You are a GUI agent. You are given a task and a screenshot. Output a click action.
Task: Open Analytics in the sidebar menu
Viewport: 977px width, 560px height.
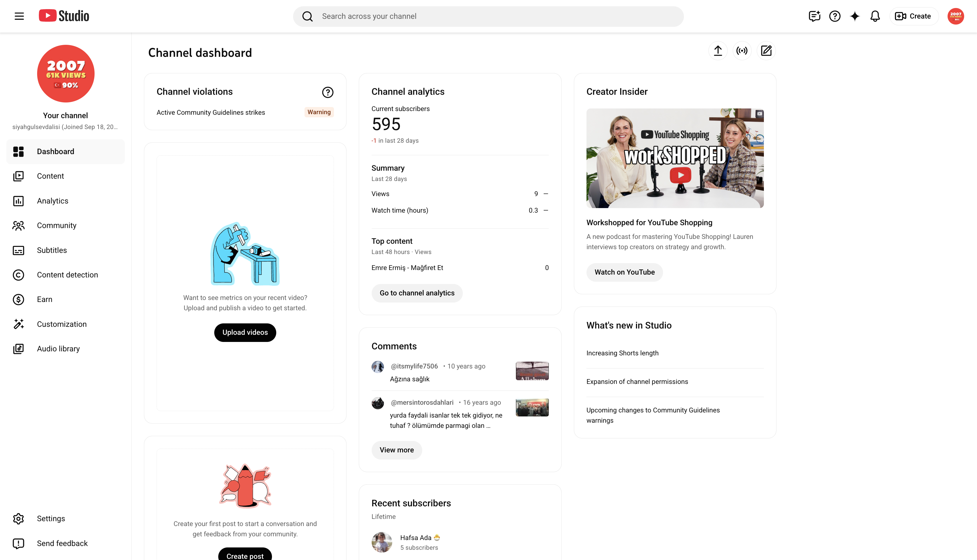click(65, 201)
